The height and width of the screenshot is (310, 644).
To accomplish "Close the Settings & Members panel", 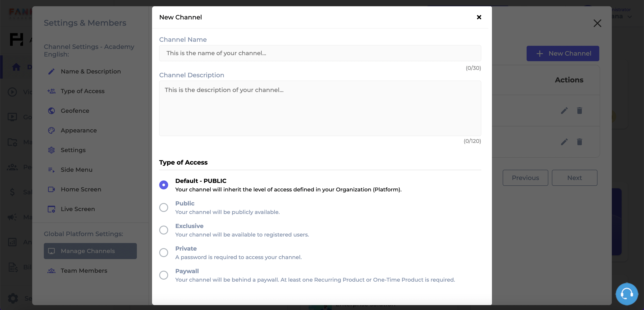I will coord(597,23).
